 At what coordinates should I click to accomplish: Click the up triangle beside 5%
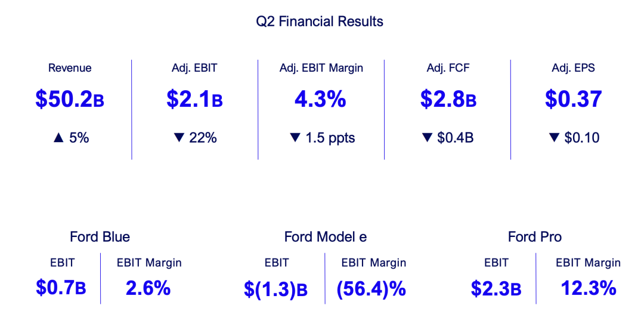pos(58,138)
